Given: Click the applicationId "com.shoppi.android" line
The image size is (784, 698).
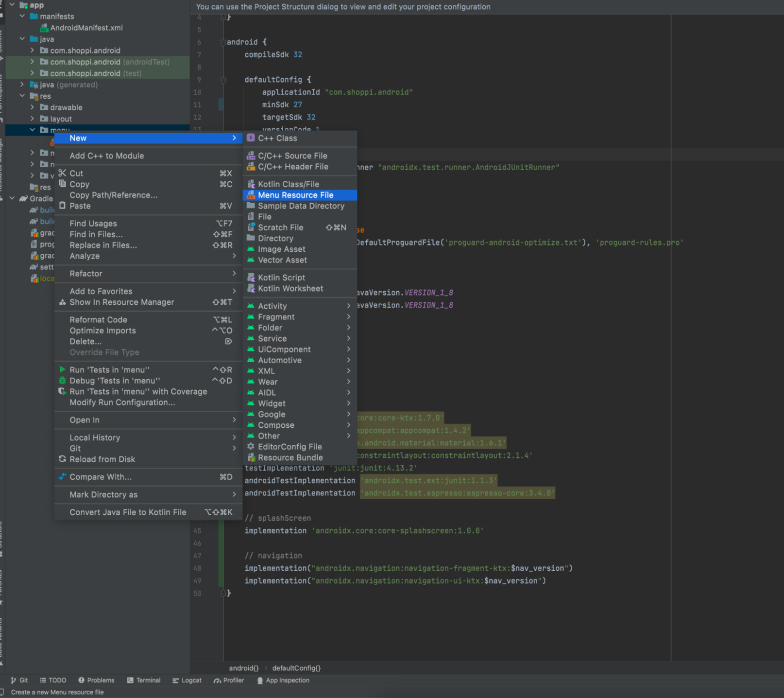Looking at the screenshot, I should coord(338,92).
